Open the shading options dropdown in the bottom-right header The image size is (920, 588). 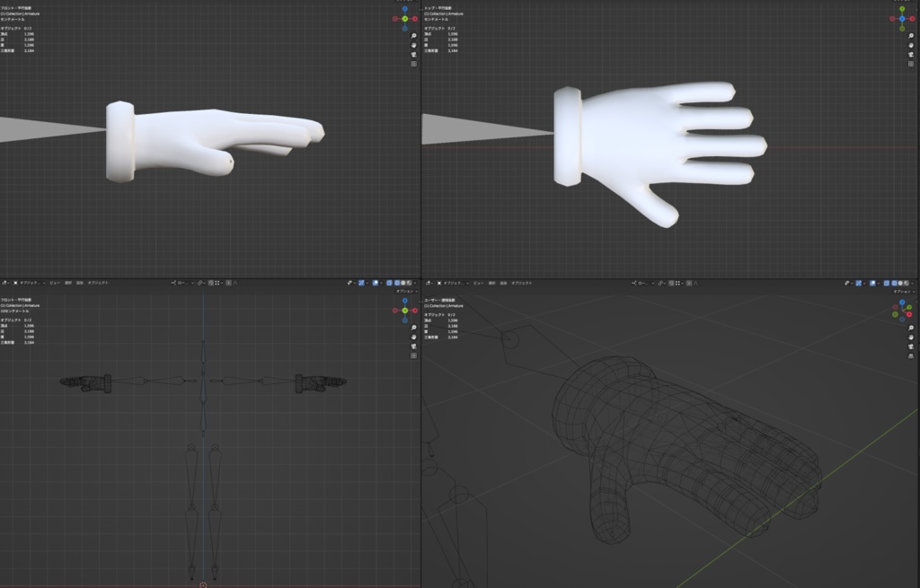(x=913, y=283)
